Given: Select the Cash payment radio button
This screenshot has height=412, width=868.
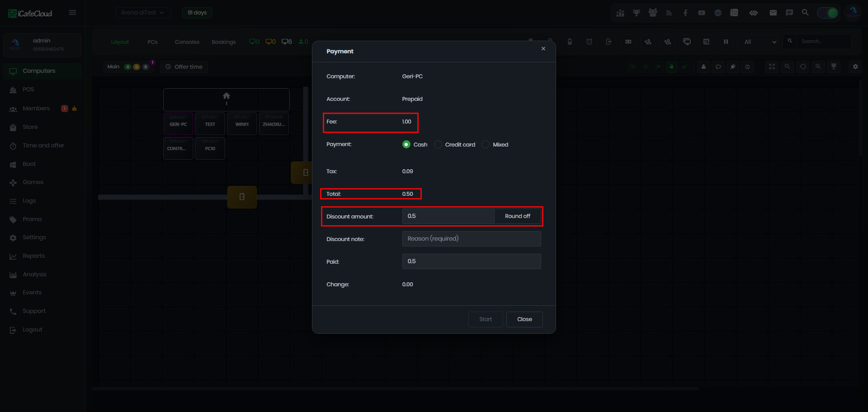Looking at the screenshot, I should coord(406,145).
